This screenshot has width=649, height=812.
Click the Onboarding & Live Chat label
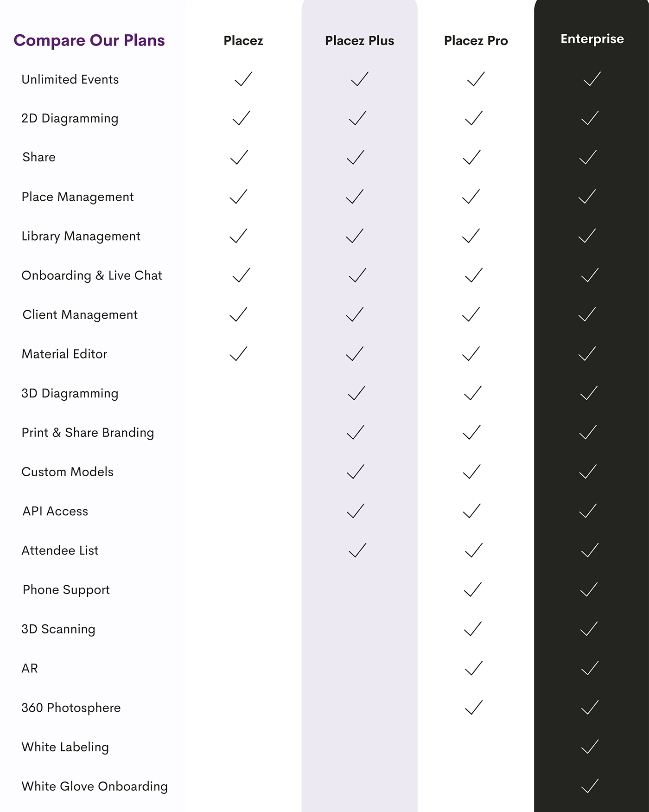point(92,275)
